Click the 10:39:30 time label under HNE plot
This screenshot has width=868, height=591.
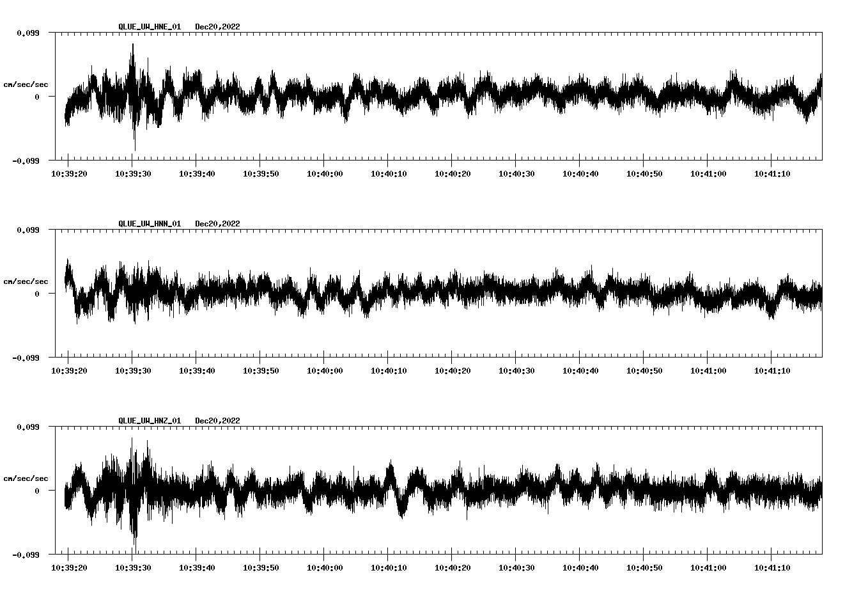click(x=133, y=173)
